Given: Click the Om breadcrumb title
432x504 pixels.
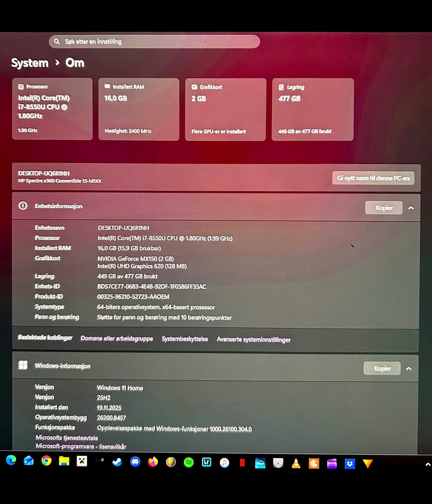Looking at the screenshot, I should pyautogui.click(x=75, y=62).
